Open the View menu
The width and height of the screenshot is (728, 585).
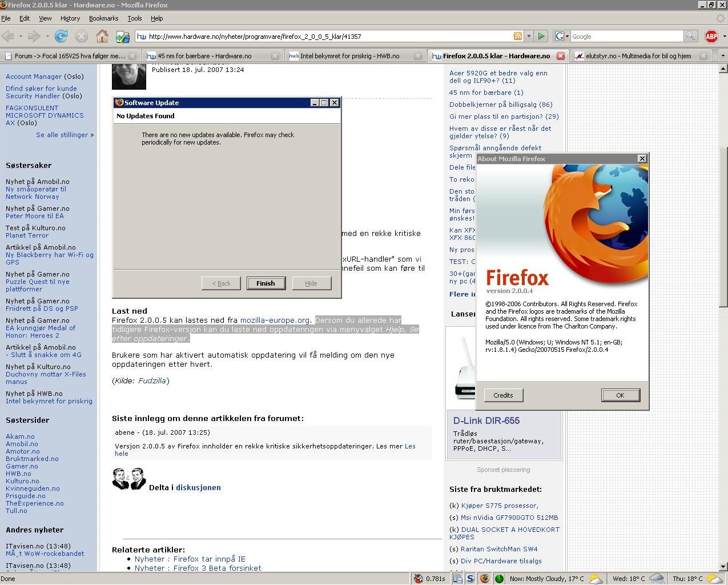click(45, 18)
